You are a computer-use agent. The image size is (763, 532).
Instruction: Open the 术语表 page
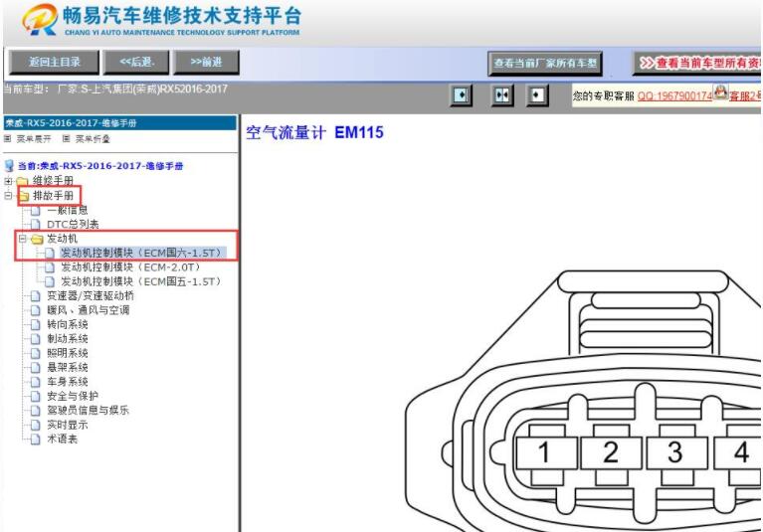[62, 439]
